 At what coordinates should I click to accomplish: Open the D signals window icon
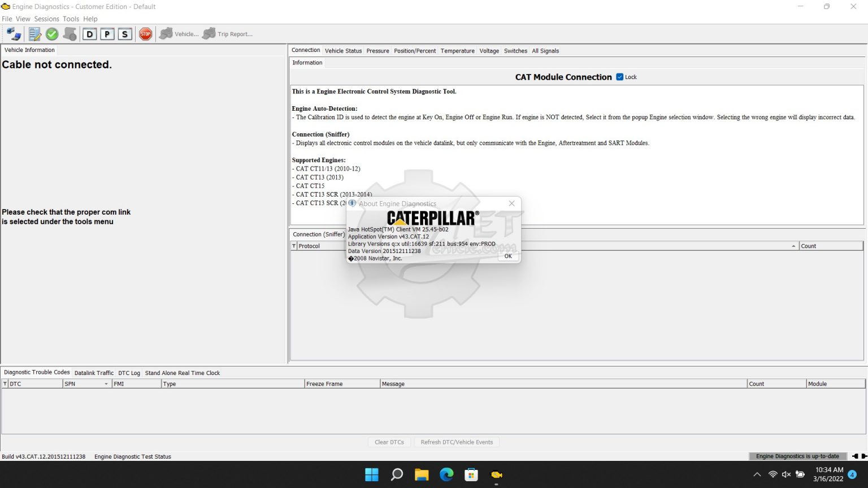click(90, 34)
